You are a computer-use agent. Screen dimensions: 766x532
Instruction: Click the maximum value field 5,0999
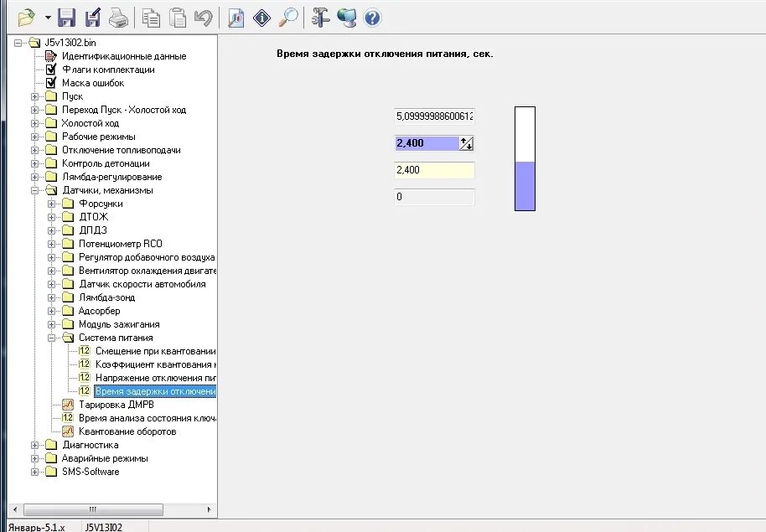pos(434,116)
